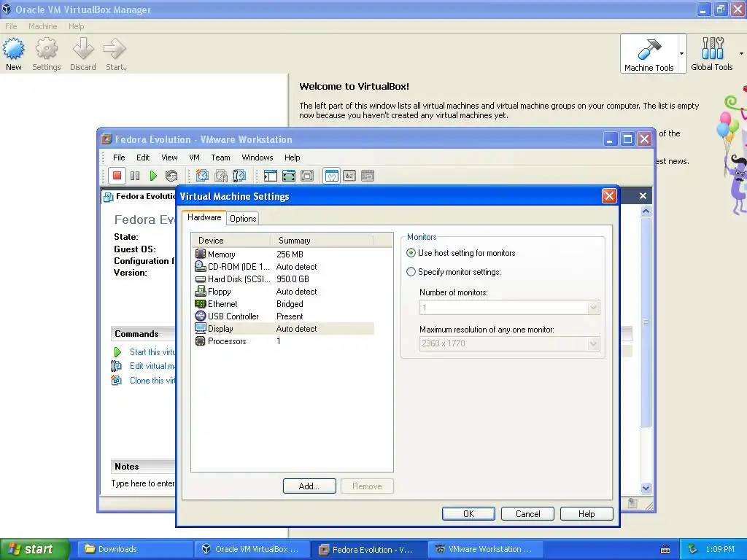Viewport: 747px width, 560px height.
Task: Open the VMware View menu
Action: [x=169, y=157]
